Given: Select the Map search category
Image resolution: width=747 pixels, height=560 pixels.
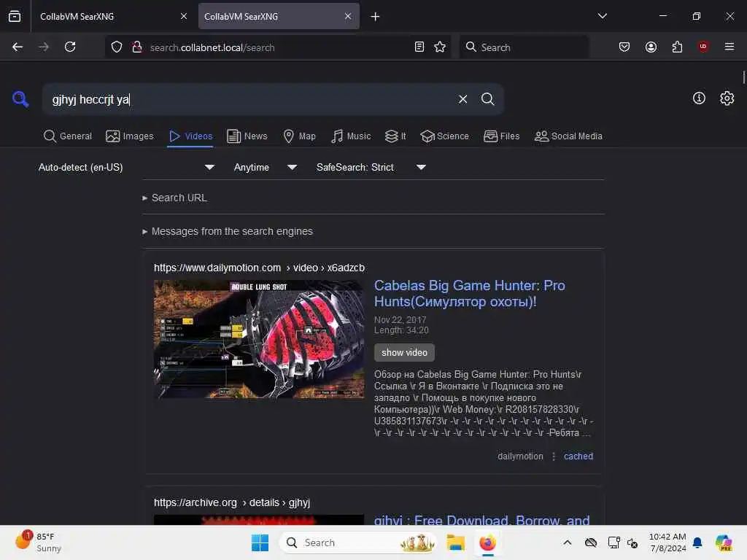Looking at the screenshot, I should point(299,136).
